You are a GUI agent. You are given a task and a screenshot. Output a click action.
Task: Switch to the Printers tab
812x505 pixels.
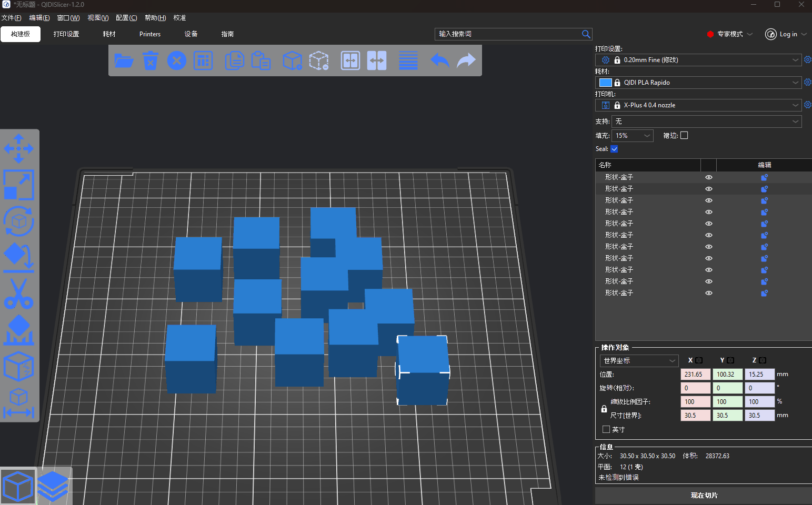[150, 34]
